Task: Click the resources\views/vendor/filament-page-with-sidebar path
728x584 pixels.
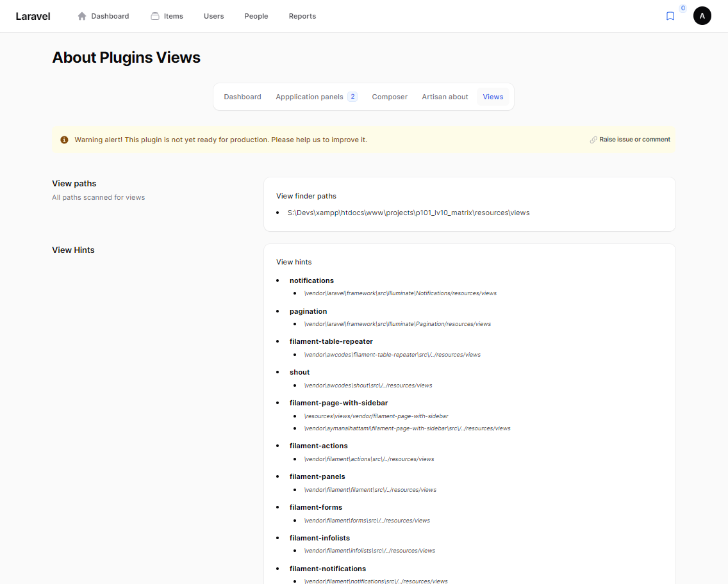Action: [x=376, y=416]
